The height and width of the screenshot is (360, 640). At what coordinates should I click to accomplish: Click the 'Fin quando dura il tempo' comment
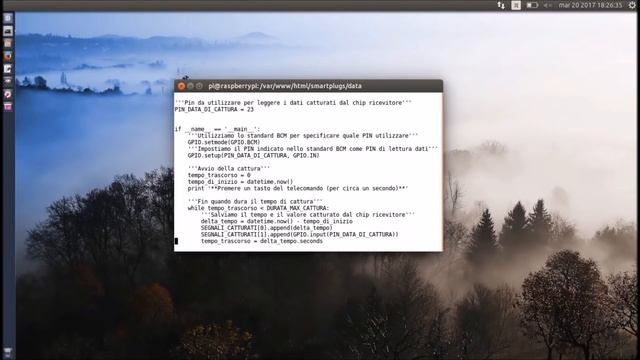tap(255, 201)
